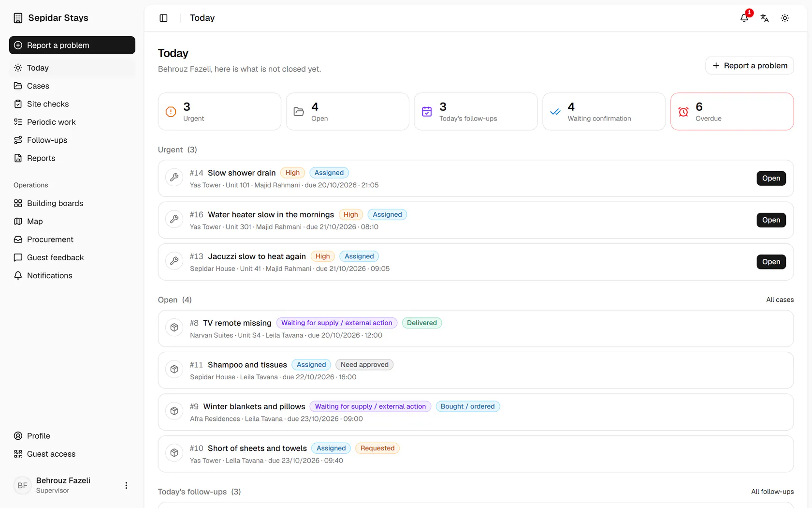Follow the All follow-ups link
The image size is (812, 508).
[x=772, y=492]
